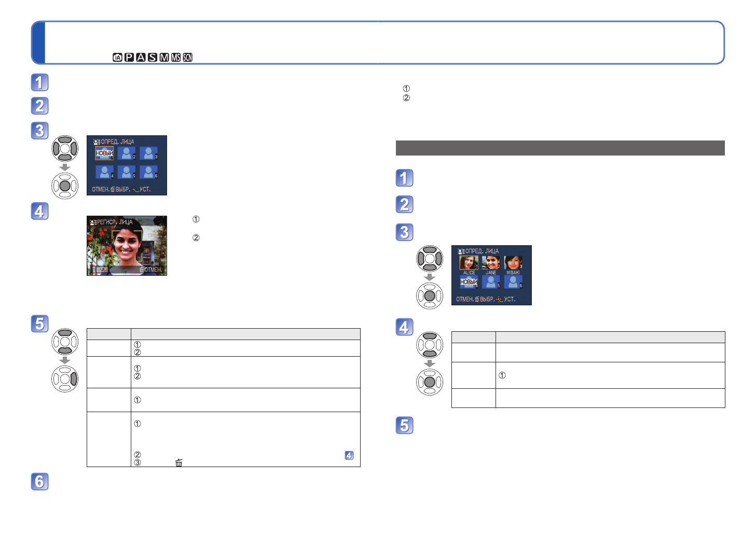Click the iA intelligent auto mode icon

click(117, 58)
